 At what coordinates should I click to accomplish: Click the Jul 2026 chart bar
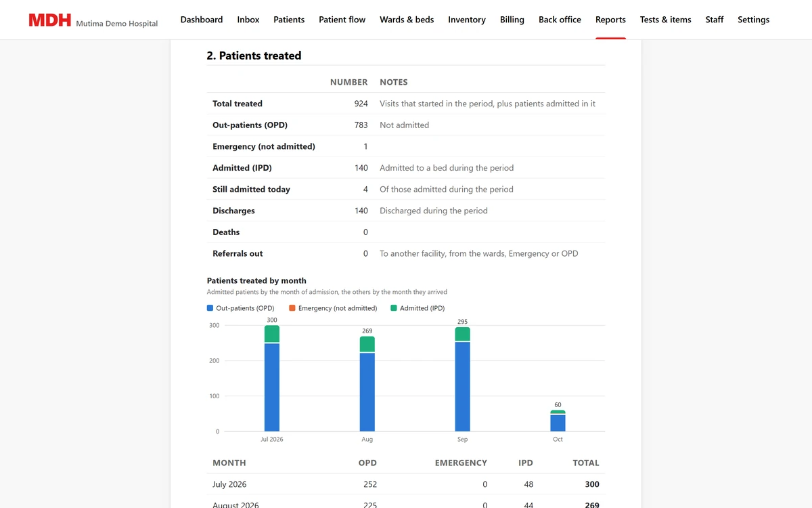pos(272,378)
